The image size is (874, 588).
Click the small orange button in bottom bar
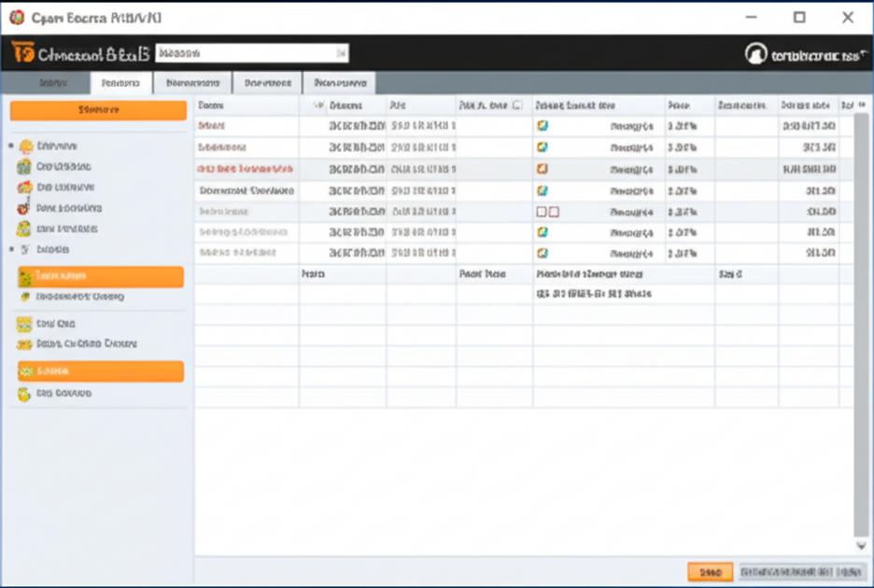pyautogui.click(x=710, y=572)
